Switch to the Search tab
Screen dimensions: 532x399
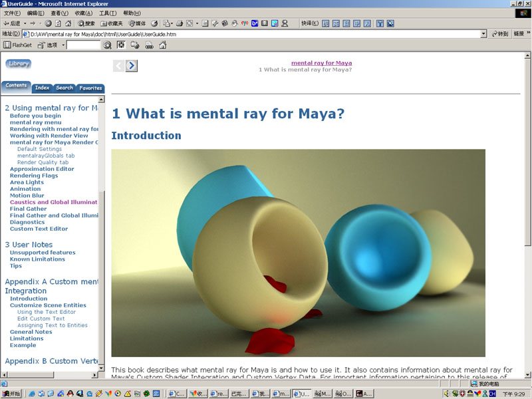tap(65, 88)
